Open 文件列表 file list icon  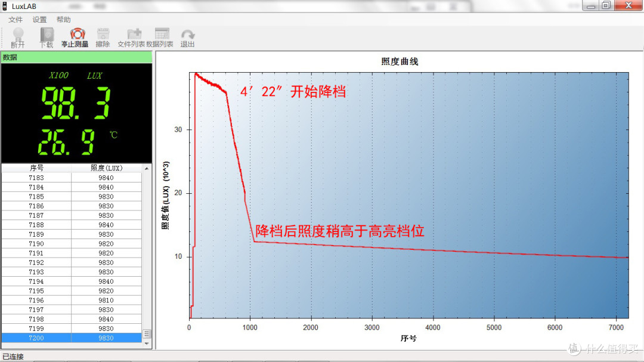click(131, 38)
